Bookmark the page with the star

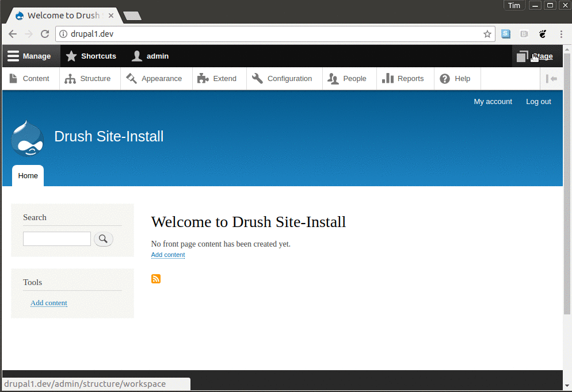point(487,34)
